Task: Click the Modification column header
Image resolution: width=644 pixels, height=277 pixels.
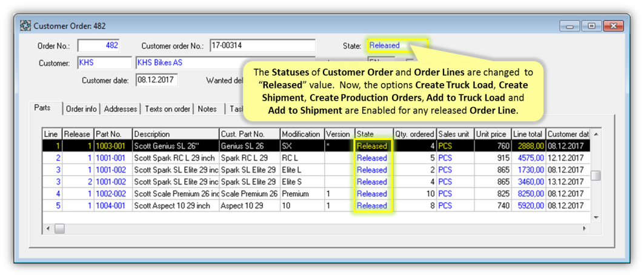Action: [x=302, y=134]
